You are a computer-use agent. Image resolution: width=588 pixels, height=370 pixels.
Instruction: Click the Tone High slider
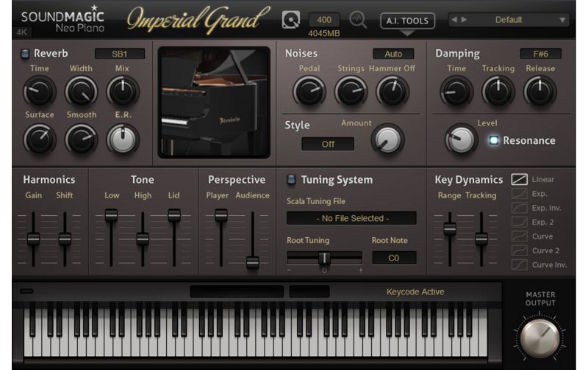click(x=143, y=239)
